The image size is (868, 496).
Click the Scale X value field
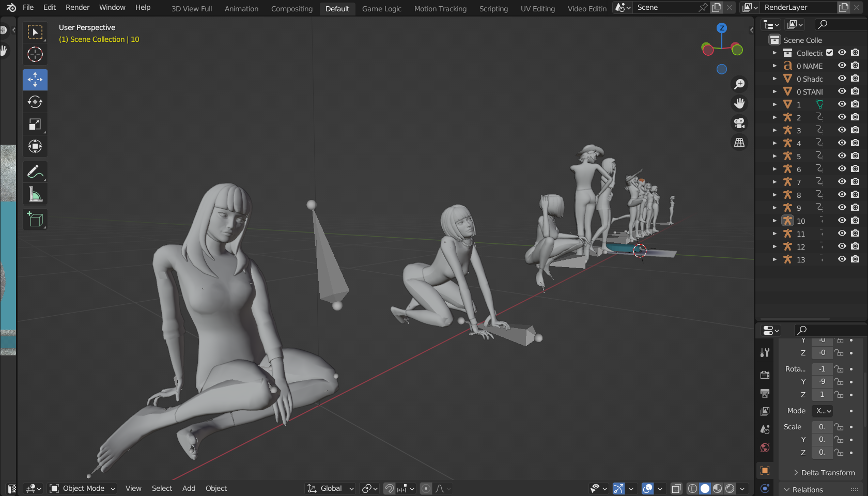click(x=822, y=427)
